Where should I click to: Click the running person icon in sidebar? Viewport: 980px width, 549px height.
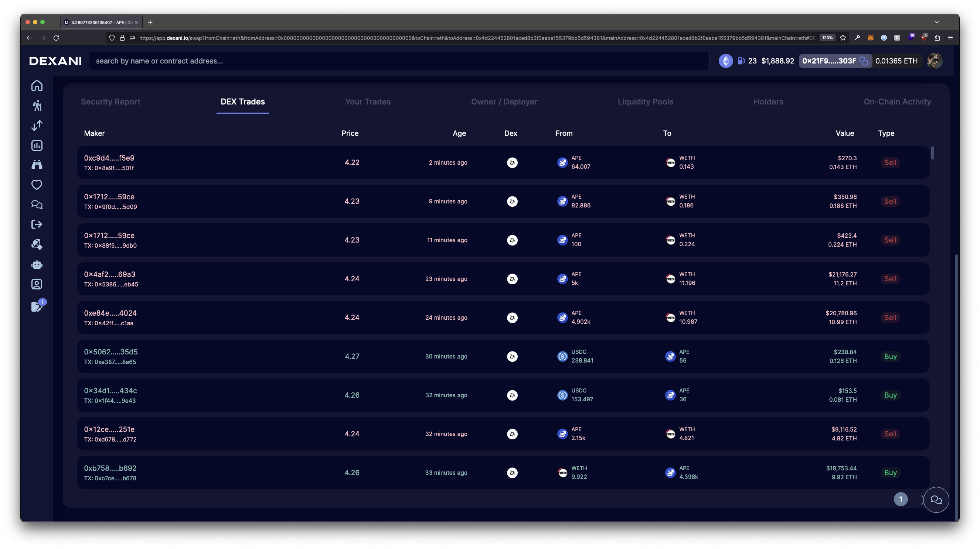[x=37, y=106]
